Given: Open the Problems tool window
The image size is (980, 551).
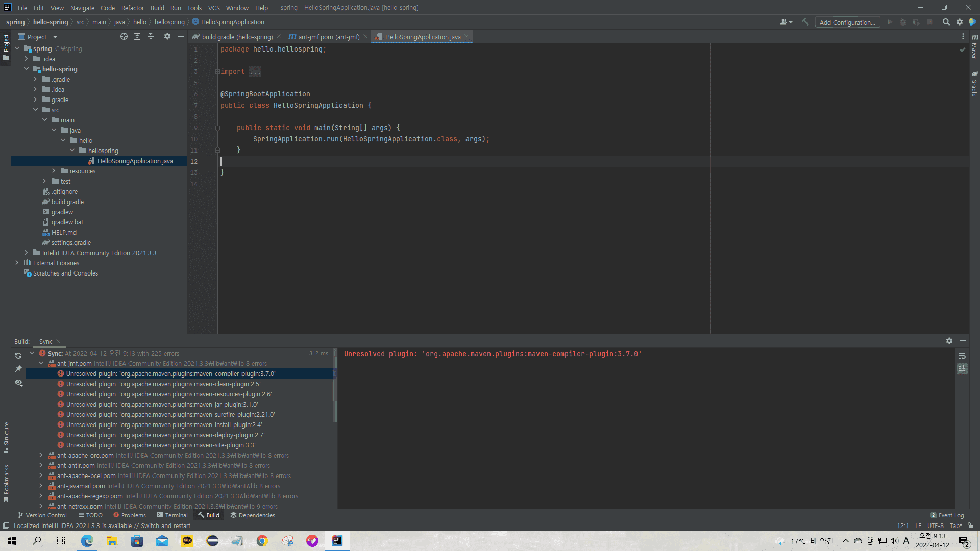Looking at the screenshot, I should point(130,515).
